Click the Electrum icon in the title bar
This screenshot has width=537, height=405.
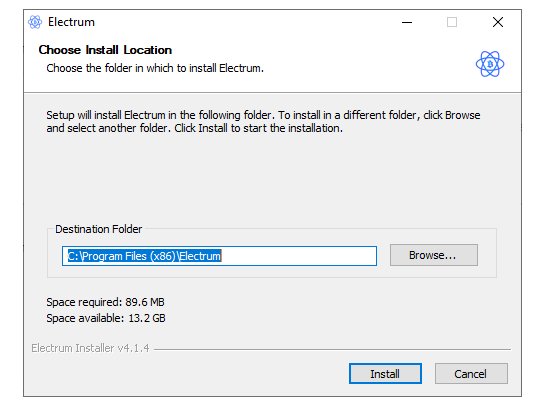coord(35,22)
